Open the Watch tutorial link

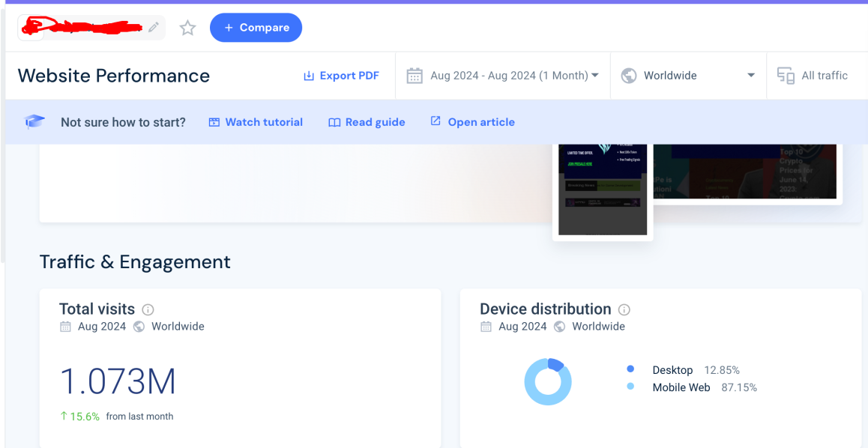(x=256, y=122)
